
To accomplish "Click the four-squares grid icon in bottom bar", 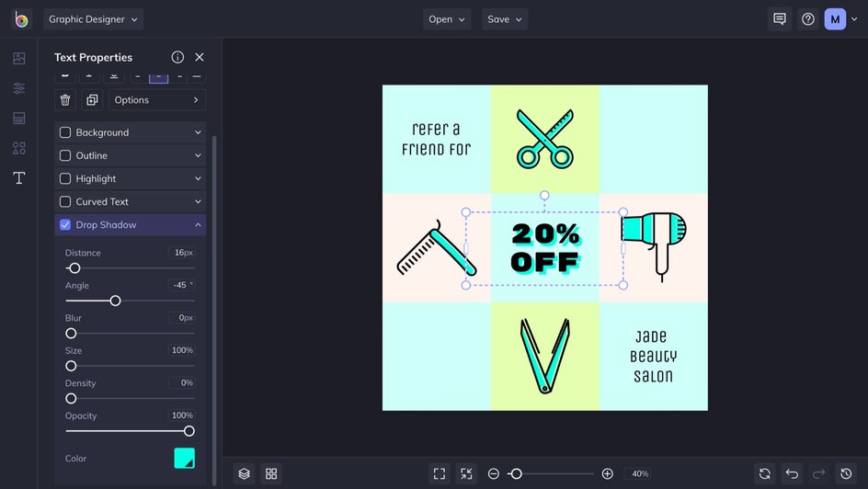I will coord(271,473).
